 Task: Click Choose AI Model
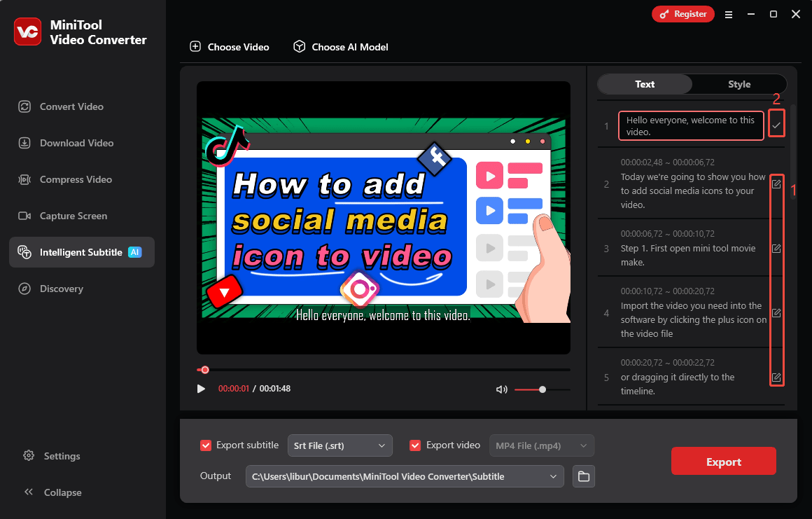pos(341,47)
